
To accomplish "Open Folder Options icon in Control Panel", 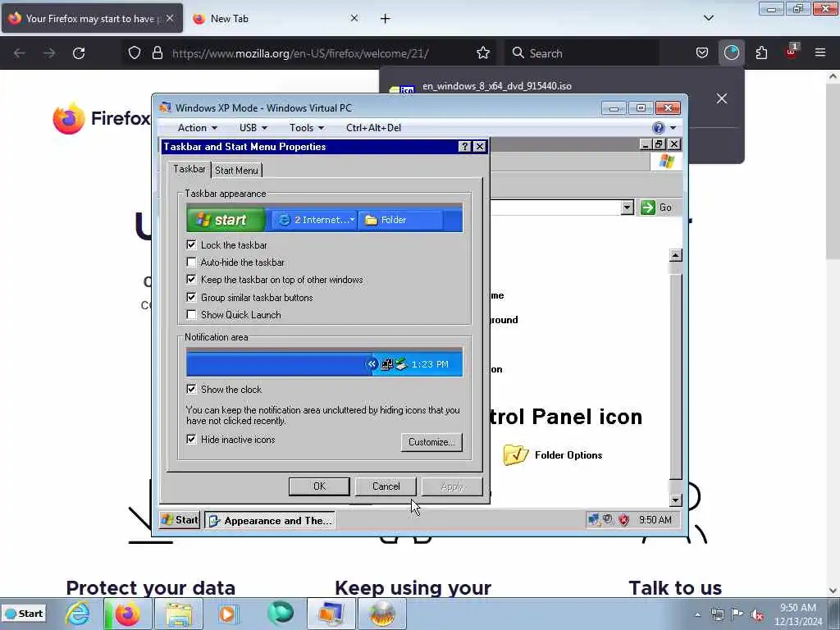I will 553,454.
